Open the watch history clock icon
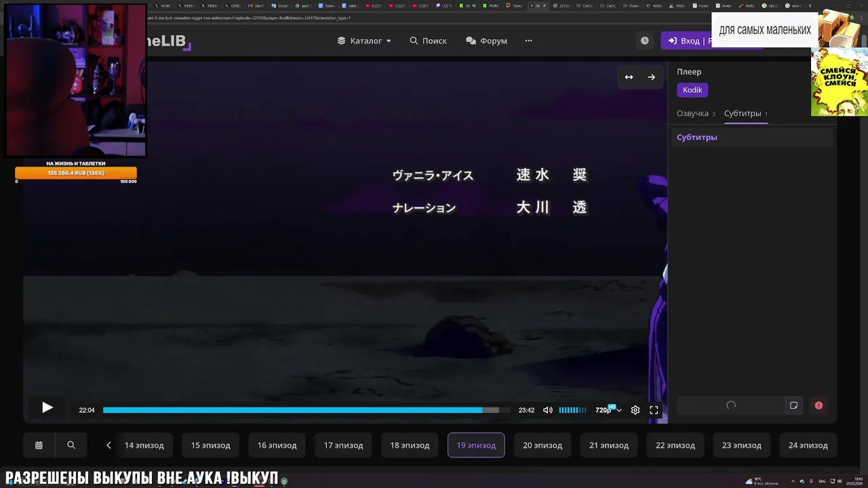This screenshot has width=868, height=488. click(644, 41)
